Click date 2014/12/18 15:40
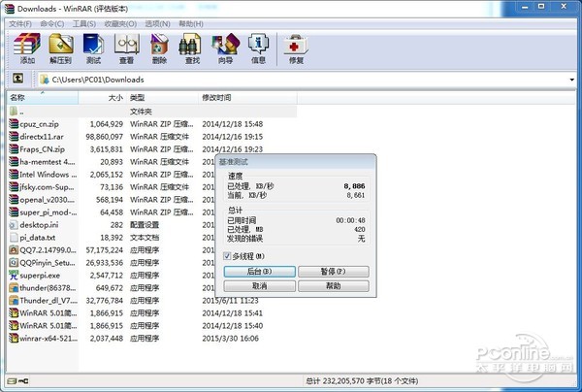Screen dimensions: 582x392 click(233, 326)
